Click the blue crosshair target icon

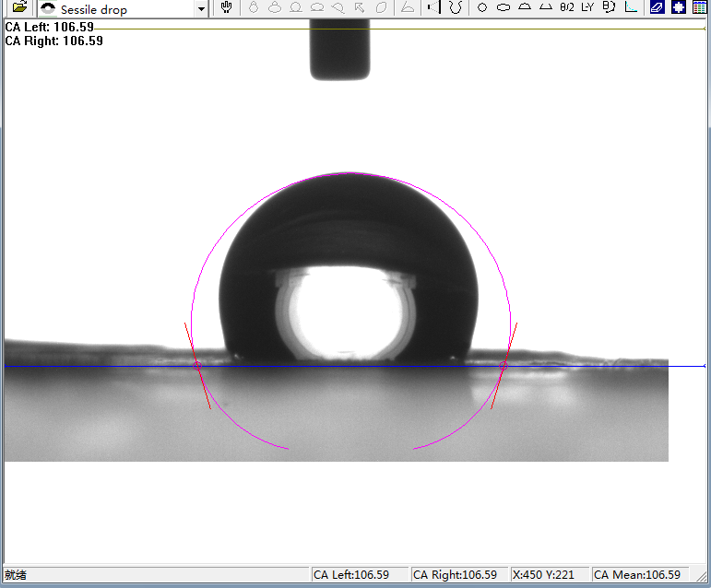[x=679, y=7]
